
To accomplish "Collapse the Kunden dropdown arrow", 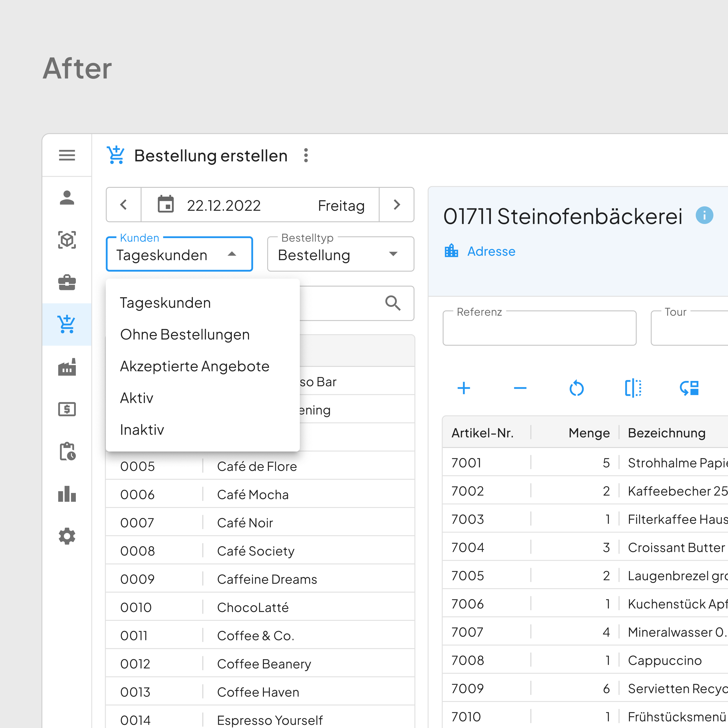I will (x=232, y=254).
